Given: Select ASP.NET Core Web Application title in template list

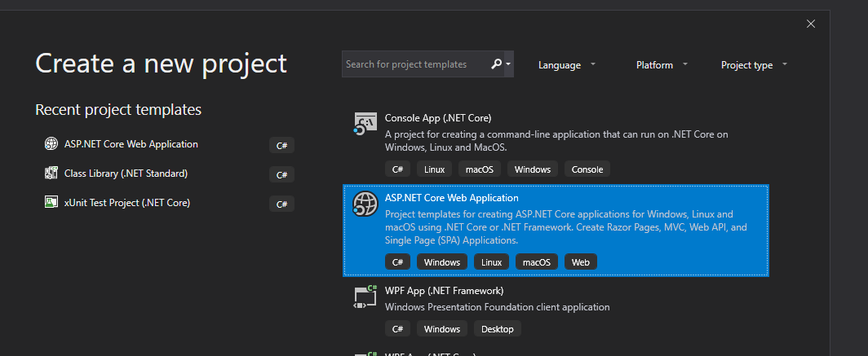Looking at the screenshot, I should pos(452,198).
